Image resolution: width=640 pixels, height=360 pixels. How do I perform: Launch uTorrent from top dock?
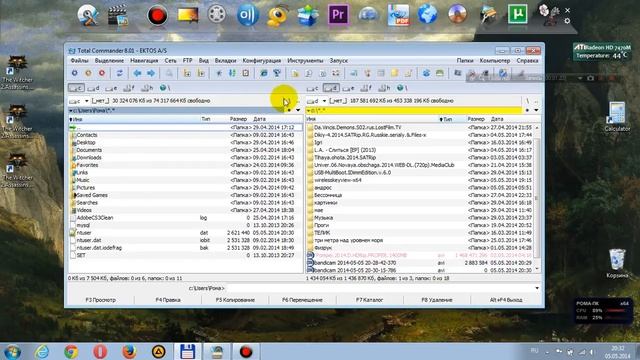click(518, 14)
